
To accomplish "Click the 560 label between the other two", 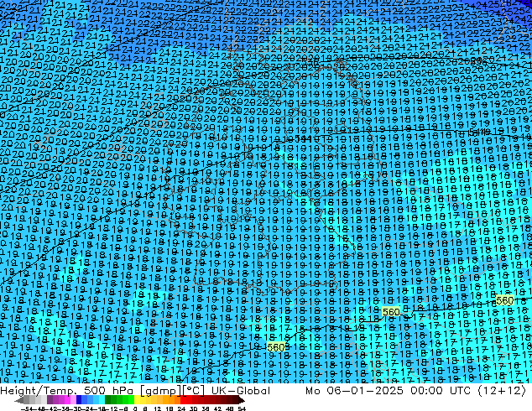I will (390, 312).
